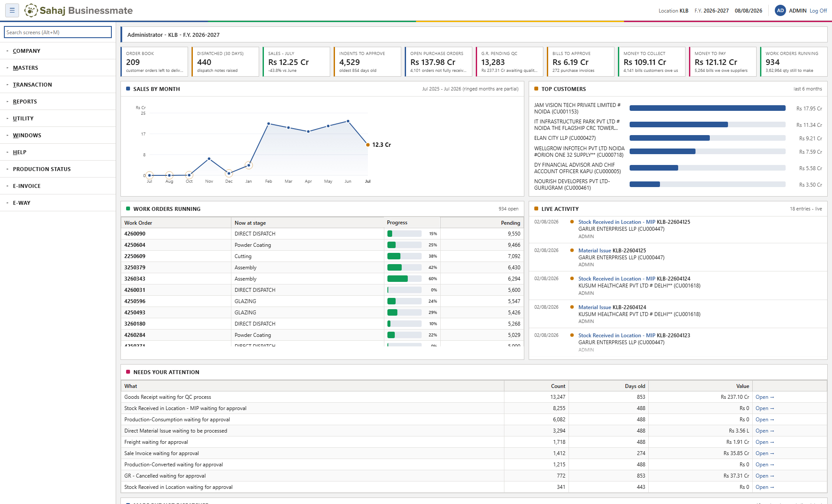Open Stock Received link KLB-22604123
The image size is (832, 504).
click(x=634, y=335)
